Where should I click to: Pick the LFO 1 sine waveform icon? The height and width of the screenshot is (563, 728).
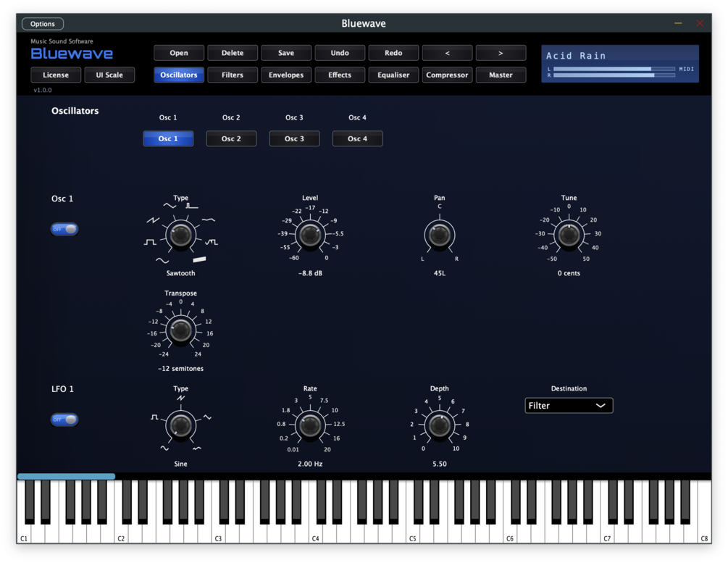[164, 449]
